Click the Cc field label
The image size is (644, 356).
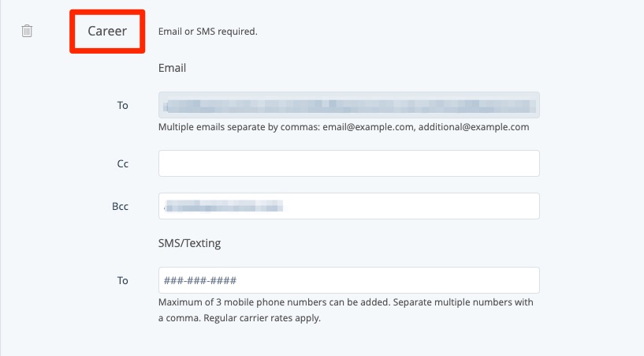coord(122,163)
